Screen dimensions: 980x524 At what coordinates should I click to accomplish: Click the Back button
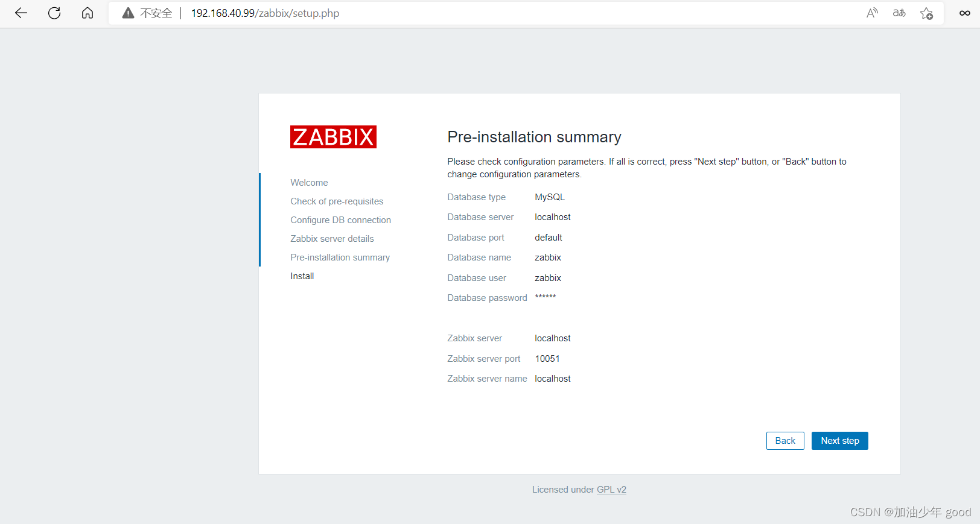coord(785,441)
